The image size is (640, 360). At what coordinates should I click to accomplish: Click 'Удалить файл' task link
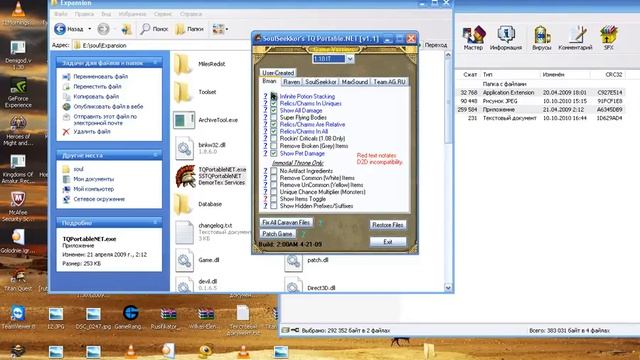92,132
